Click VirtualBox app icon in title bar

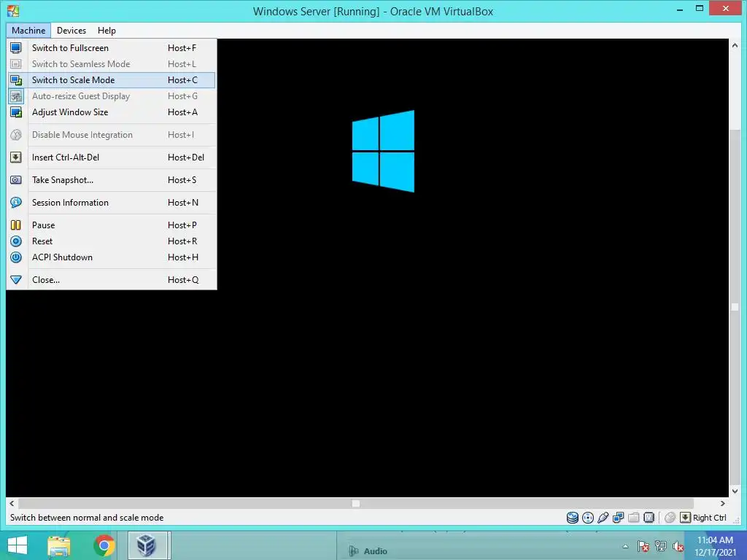13,10
